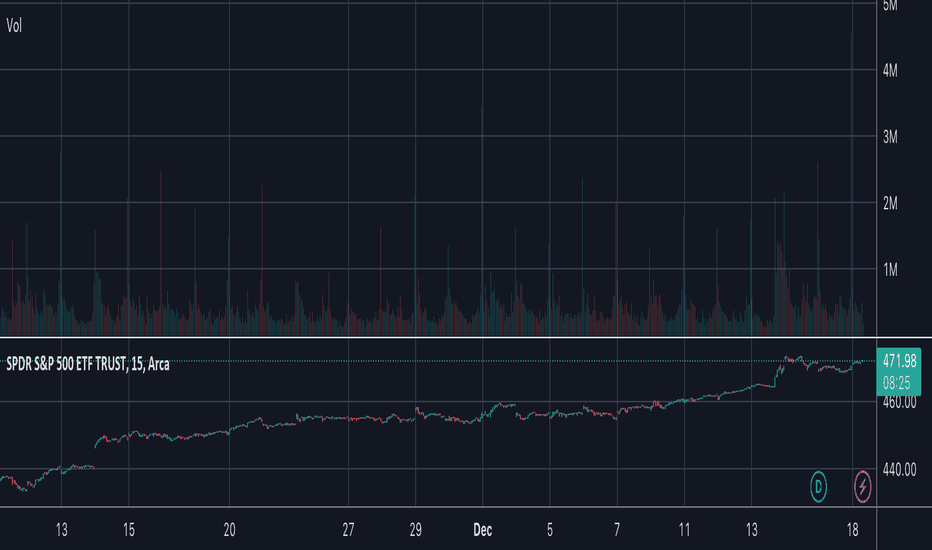Click the 3M volume scale label
This screenshot has width=932, height=550.
coord(890,137)
